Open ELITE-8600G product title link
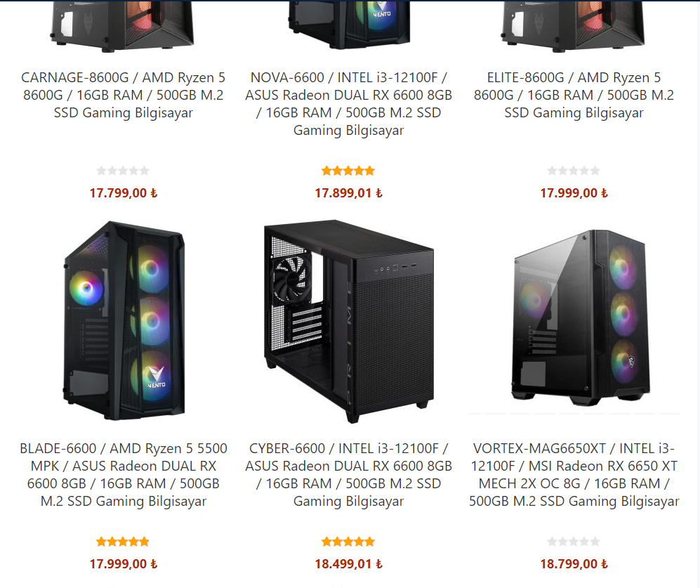 (574, 95)
